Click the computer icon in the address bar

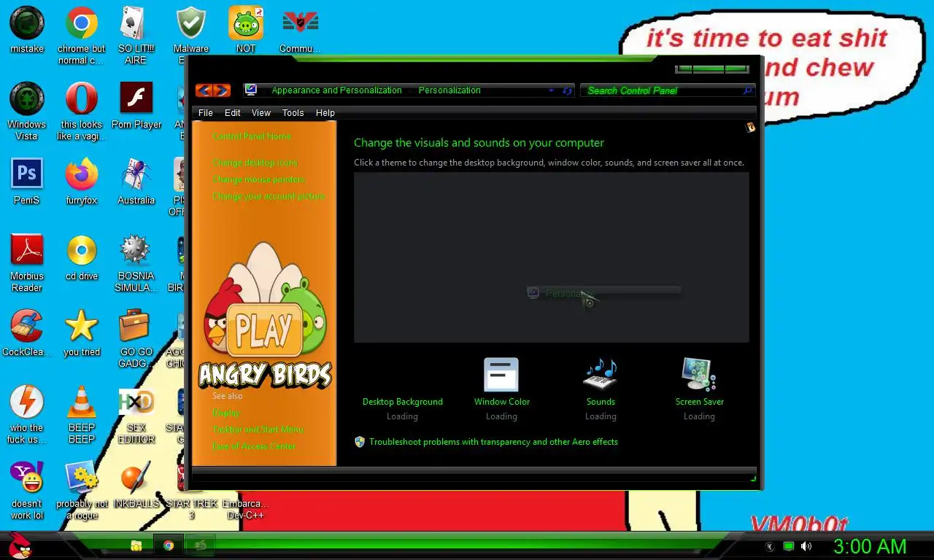tap(251, 90)
